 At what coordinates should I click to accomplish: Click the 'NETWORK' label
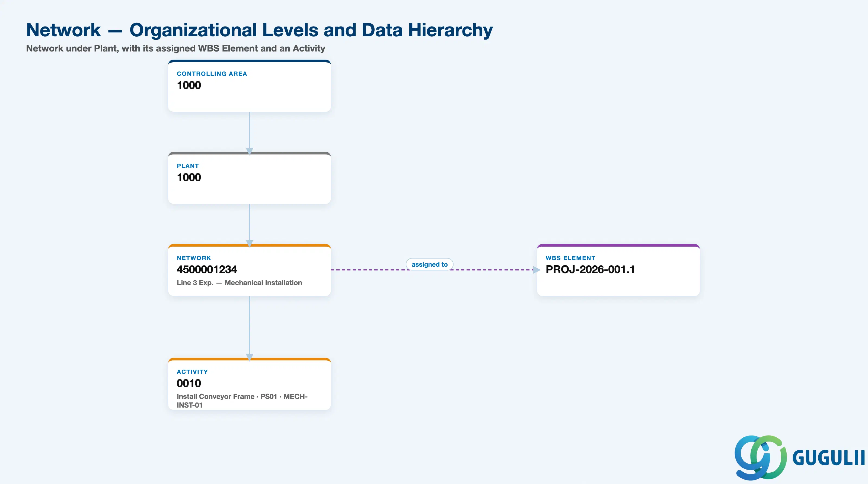(x=194, y=258)
